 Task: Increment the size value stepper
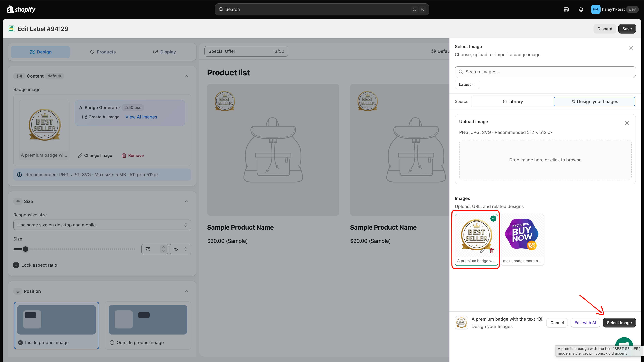(x=164, y=247)
